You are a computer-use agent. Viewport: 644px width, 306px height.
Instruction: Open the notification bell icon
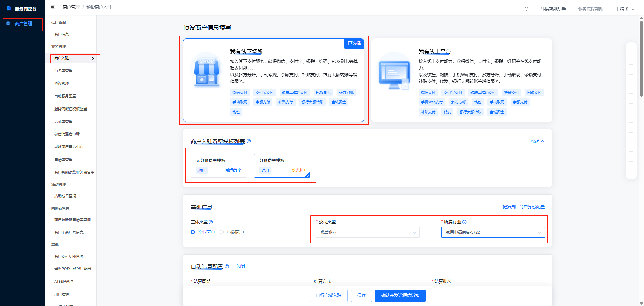click(x=526, y=9)
